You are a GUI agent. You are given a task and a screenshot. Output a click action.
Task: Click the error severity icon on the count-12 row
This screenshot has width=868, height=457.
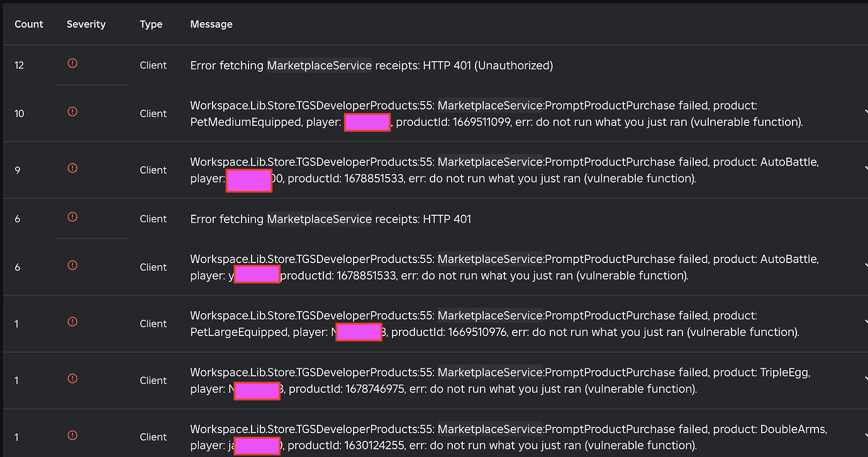pos(72,63)
